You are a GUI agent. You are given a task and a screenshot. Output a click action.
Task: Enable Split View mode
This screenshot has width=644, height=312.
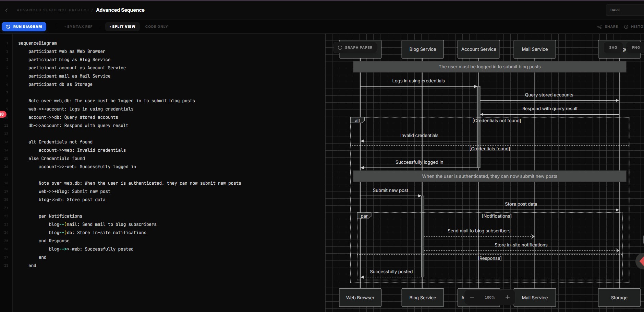[x=122, y=26]
